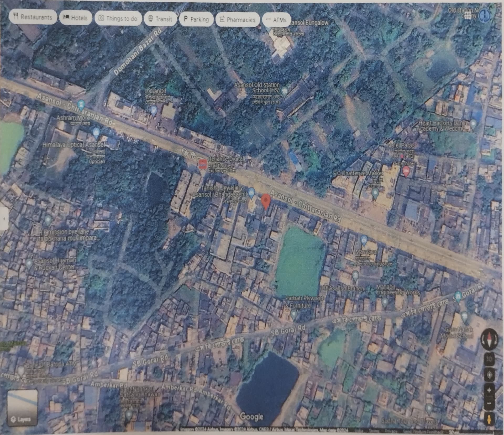Filter the map by ATMs

pyautogui.click(x=276, y=20)
